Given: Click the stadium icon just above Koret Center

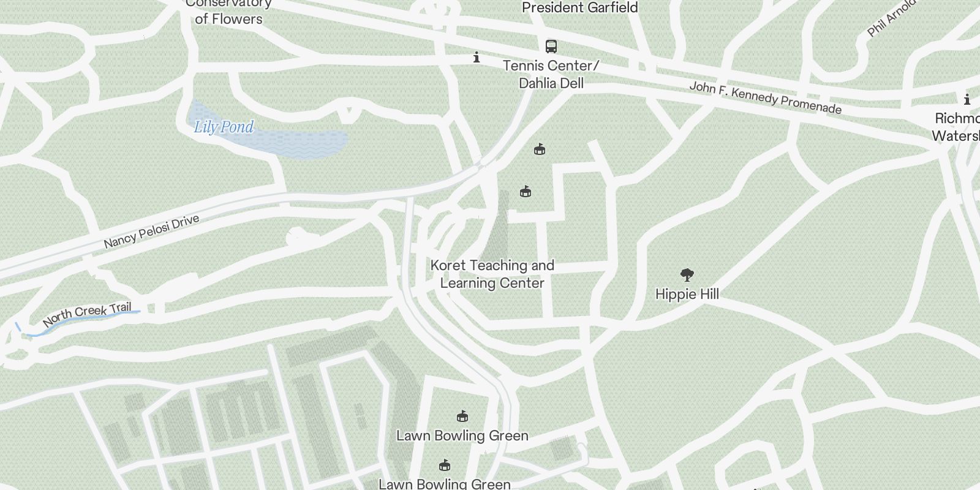Looking at the screenshot, I should pyautogui.click(x=525, y=192).
